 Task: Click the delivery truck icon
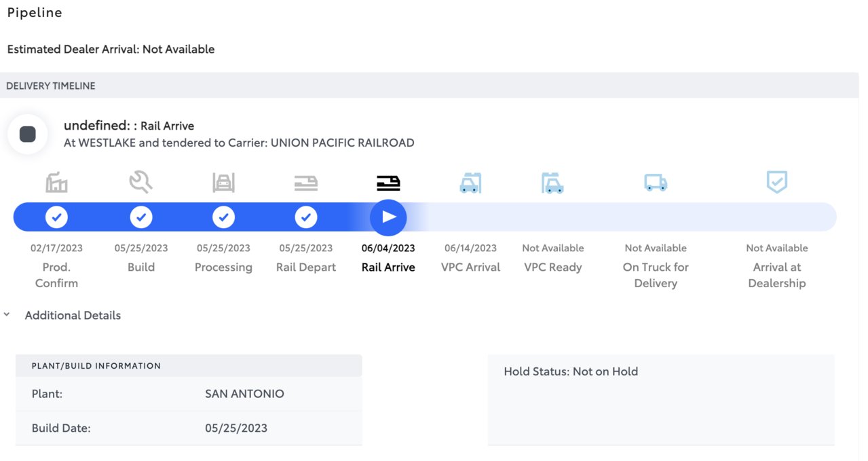(656, 183)
